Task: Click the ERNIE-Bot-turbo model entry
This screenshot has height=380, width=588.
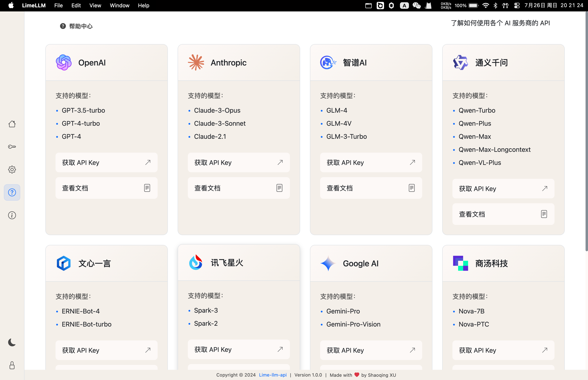Action: [x=86, y=324]
